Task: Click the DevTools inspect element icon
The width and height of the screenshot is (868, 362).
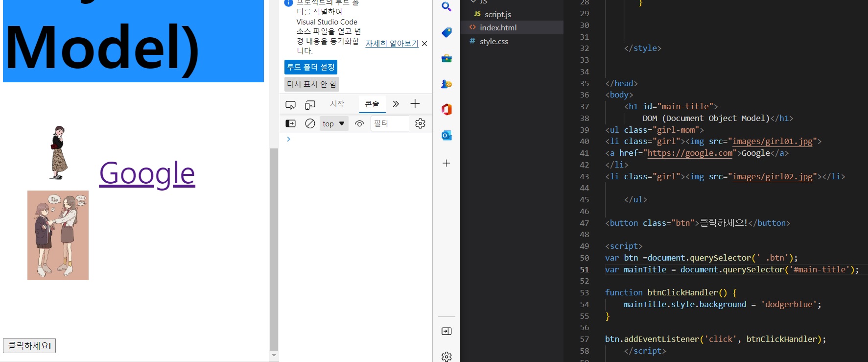Action: 290,104
